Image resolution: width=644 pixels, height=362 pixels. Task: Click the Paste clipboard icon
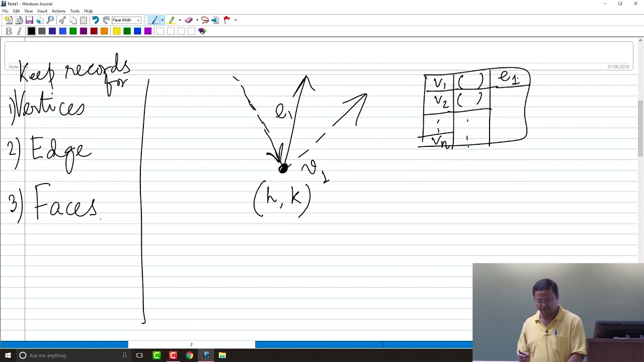(x=84, y=20)
